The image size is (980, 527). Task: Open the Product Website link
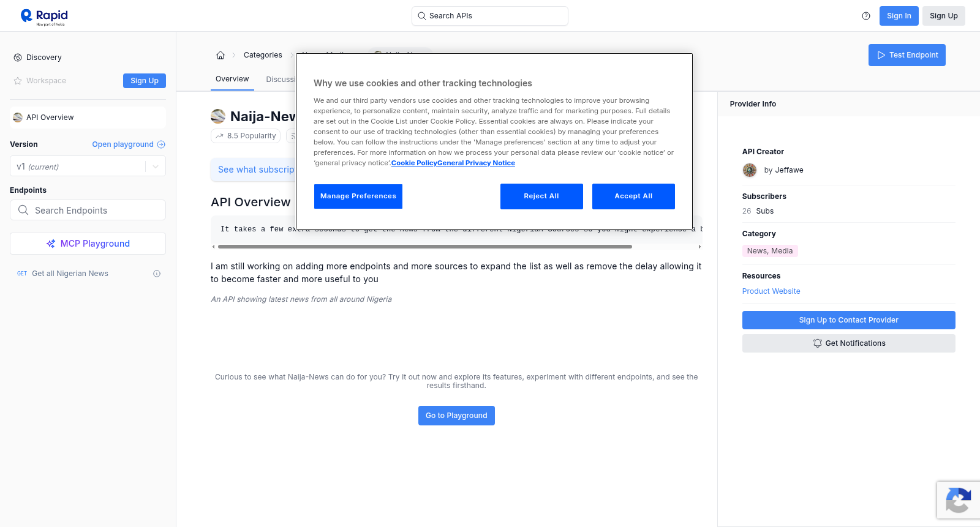point(771,291)
